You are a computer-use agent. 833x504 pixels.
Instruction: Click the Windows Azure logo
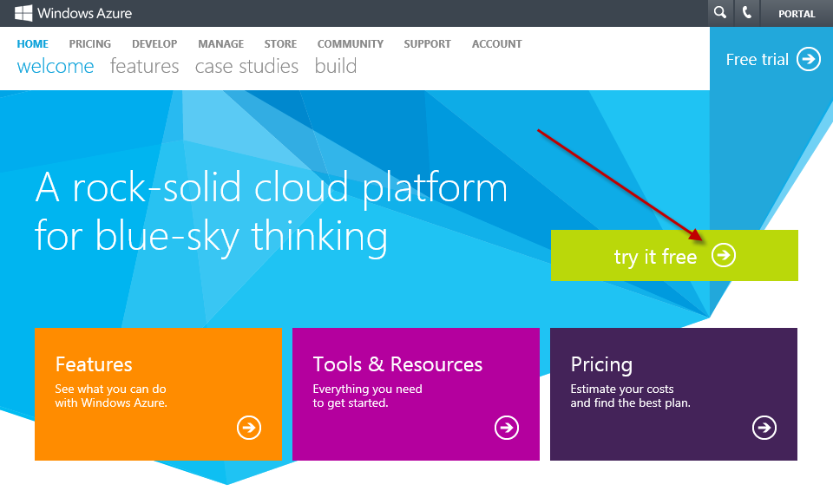[73, 13]
